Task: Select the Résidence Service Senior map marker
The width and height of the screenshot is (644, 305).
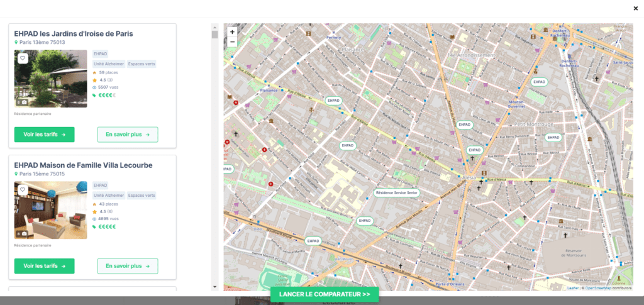Action: (x=396, y=192)
